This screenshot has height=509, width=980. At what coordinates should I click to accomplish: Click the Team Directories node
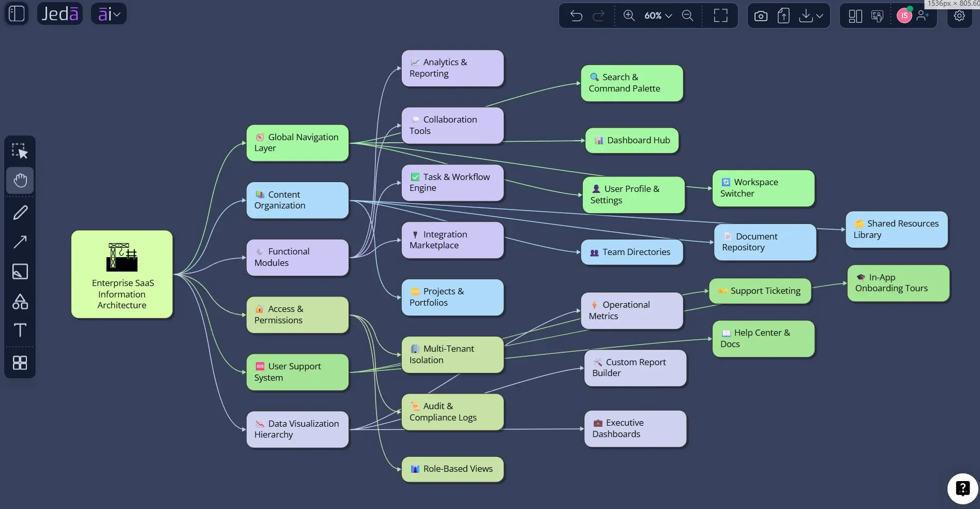[632, 252]
